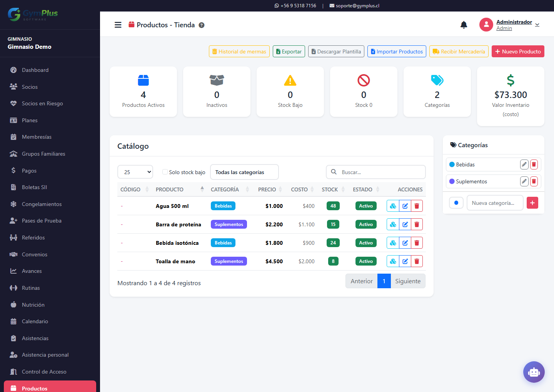Pick color for new category
Screen dimensions: 554x392
(456, 203)
